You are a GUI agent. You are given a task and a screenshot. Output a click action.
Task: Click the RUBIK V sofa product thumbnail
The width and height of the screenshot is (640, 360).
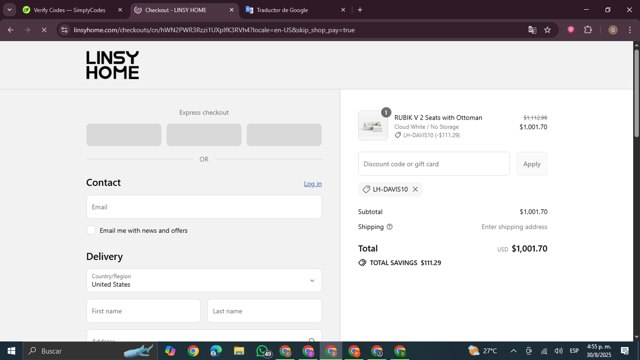(373, 125)
